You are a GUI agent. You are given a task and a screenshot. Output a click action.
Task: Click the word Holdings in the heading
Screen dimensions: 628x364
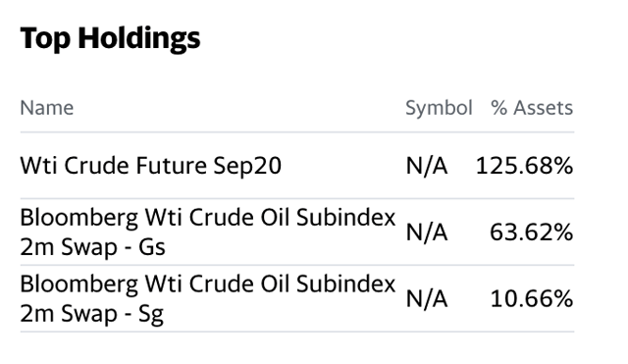pos(139,39)
